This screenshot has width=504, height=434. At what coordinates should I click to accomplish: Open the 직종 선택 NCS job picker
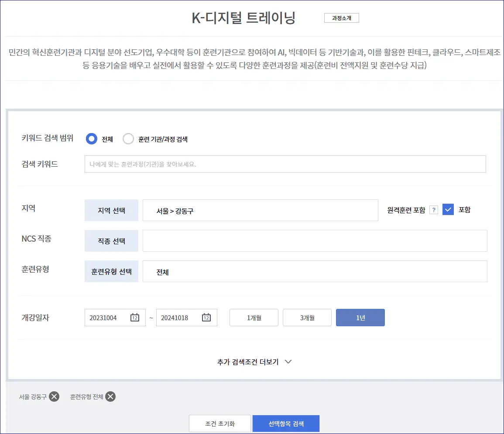point(111,240)
